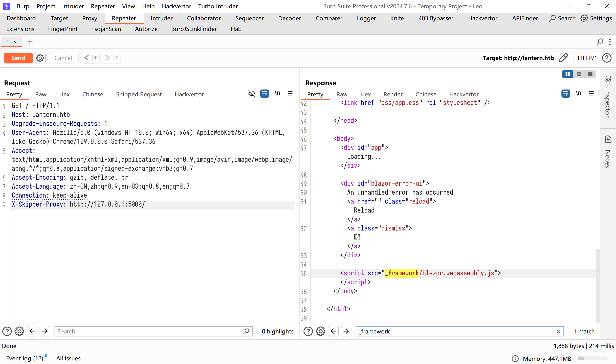Select top-bottom split layout

tap(579, 74)
